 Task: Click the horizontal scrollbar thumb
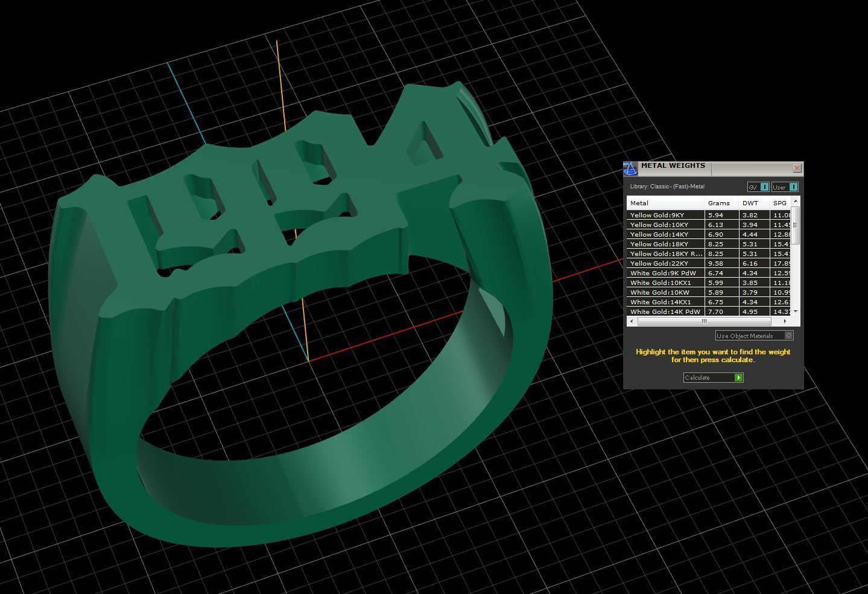pos(704,321)
